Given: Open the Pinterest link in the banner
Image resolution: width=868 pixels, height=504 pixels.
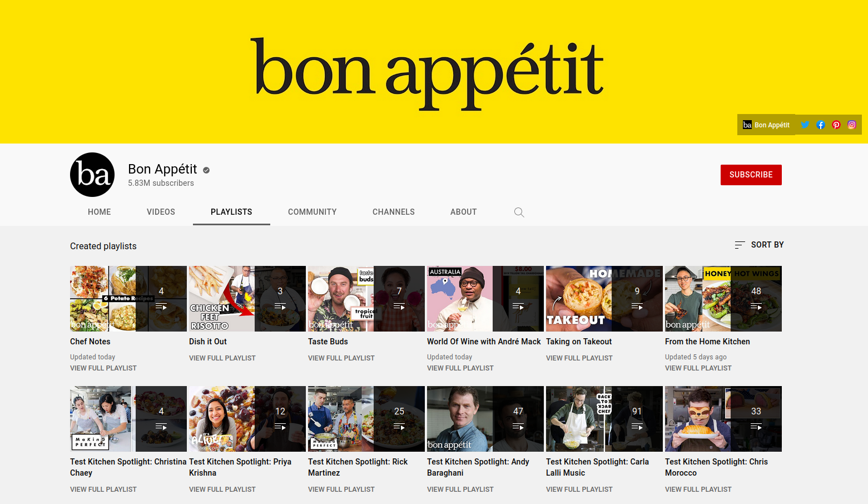Looking at the screenshot, I should click(x=836, y=125).
